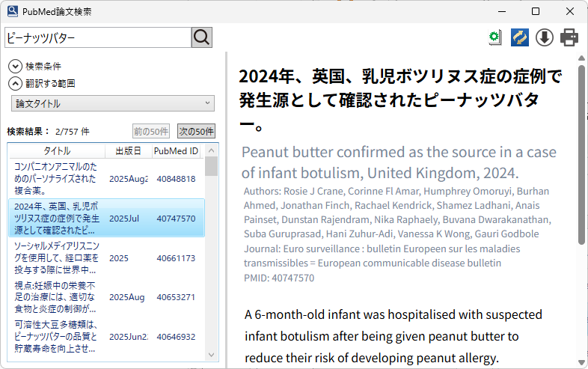Click the PubMed app icon in title bar
Screen dimensions: 588x369
pos(12,11)
